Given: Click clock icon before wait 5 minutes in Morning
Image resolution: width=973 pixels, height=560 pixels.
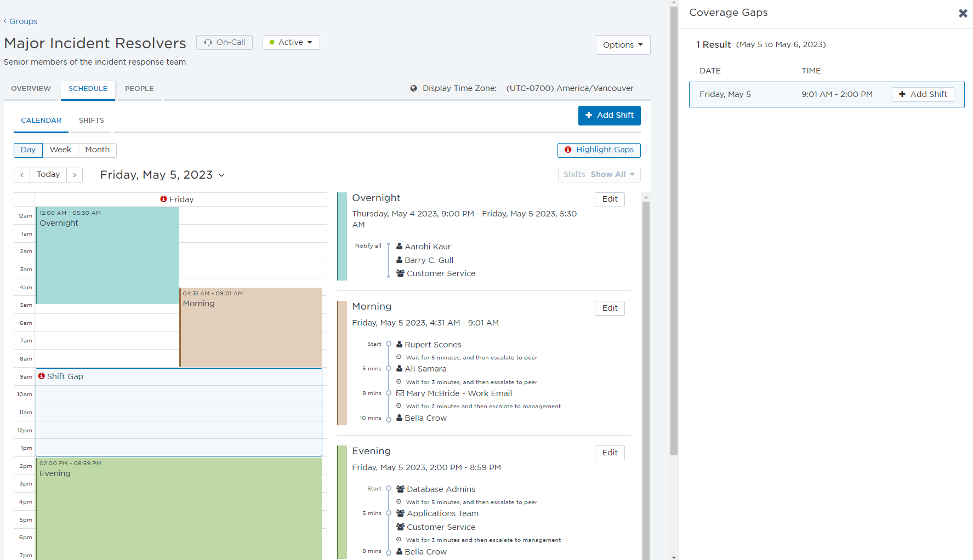Looking at the screenshot, I should point(399,357).
